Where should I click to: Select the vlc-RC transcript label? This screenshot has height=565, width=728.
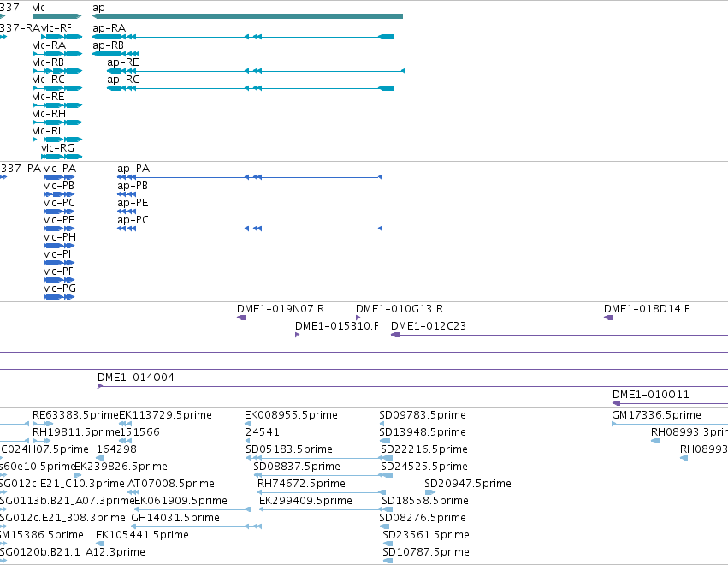click(49, 80)
